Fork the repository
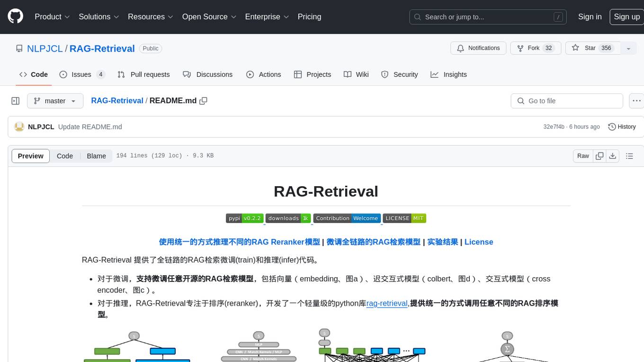Viewport: 644px width, 362px height. 535,48
